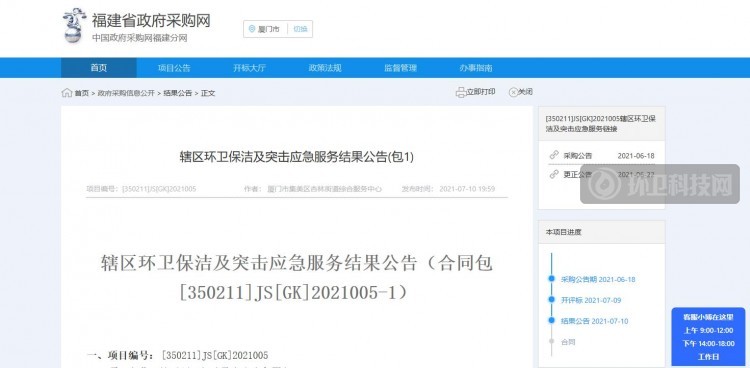750x368 pixels.
Task: Click the 结果公告(包1) page title
Action: point(297,157)
